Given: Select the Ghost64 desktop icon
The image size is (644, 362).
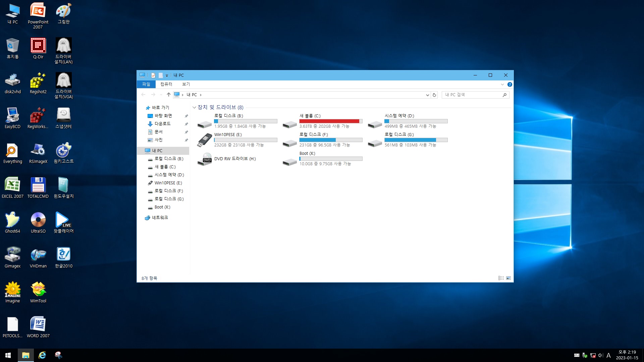Looking at the screenshot, I should tap(12, 220).
